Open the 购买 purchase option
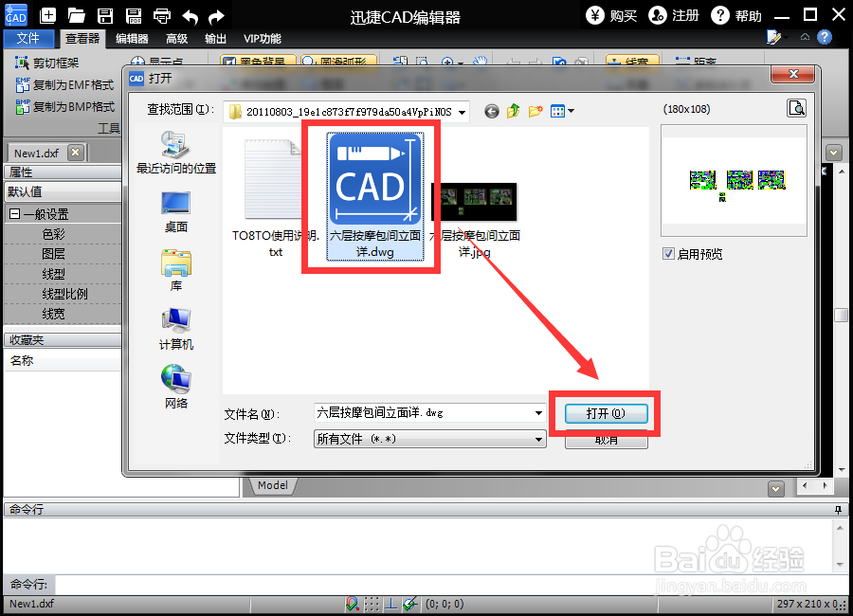The image size is (853, 616). (612, 15)
